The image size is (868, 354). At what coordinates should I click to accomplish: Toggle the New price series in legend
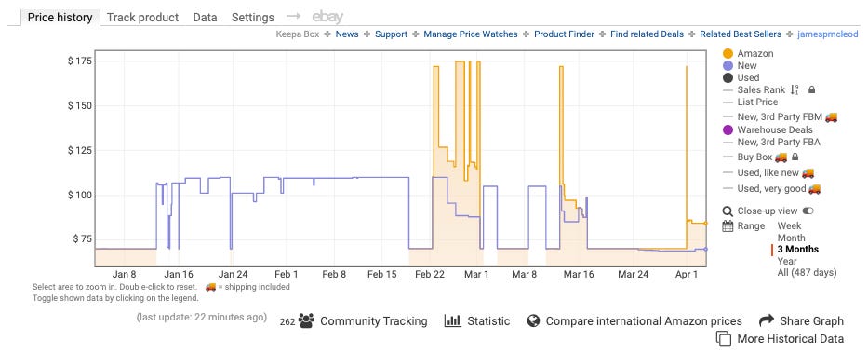pos(741,66)
